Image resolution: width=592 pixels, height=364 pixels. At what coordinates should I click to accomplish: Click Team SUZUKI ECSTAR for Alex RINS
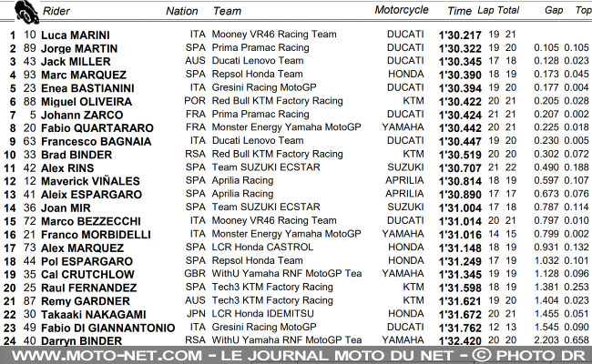[x=266, y=167]
